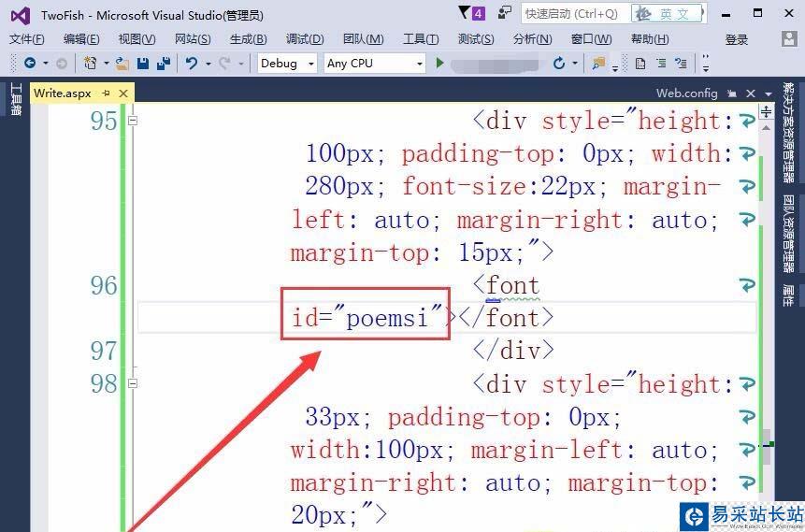Promote the Web.config preview tab
805x532 pixels.
click(x=731, y=93)
